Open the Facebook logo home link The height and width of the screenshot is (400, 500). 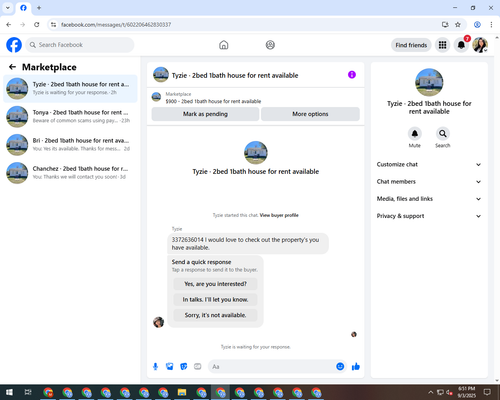[x=14, y=45]
